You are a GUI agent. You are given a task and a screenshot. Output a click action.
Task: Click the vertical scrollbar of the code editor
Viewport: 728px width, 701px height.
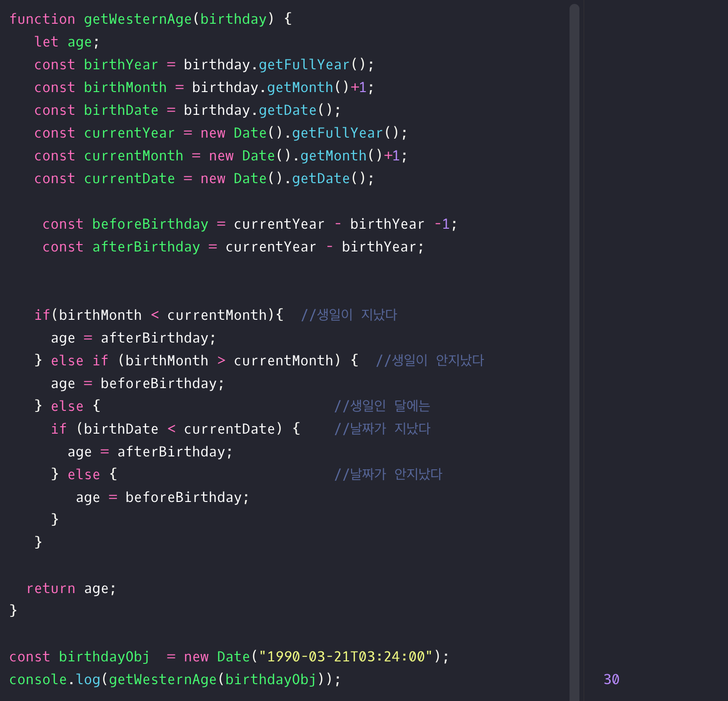574,352
